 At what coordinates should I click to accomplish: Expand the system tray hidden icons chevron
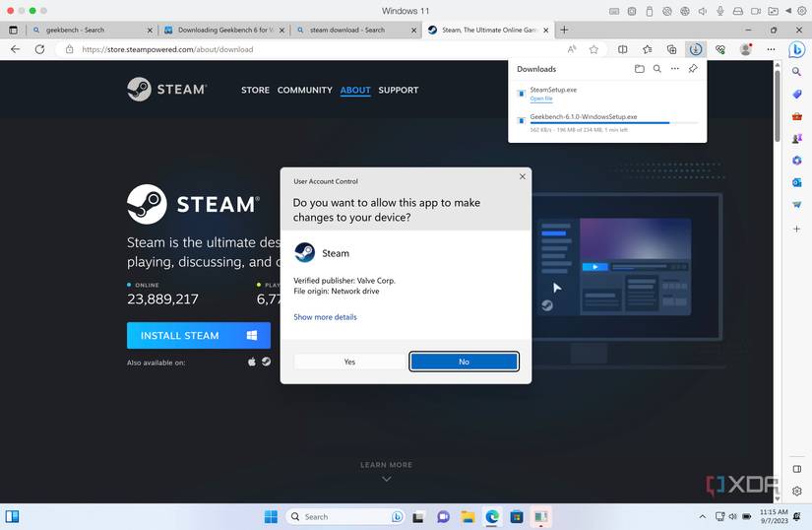pyautogui.click(x=702, y=516)
